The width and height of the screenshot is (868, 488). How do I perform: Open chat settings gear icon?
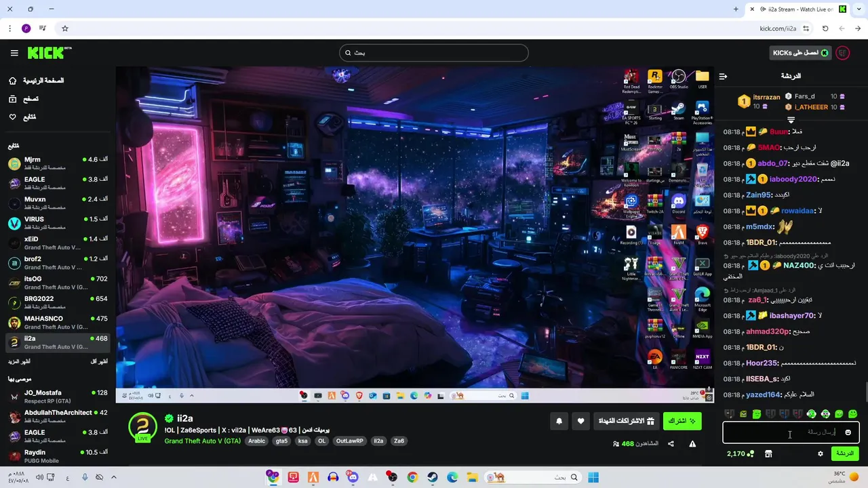pos(821,453)
